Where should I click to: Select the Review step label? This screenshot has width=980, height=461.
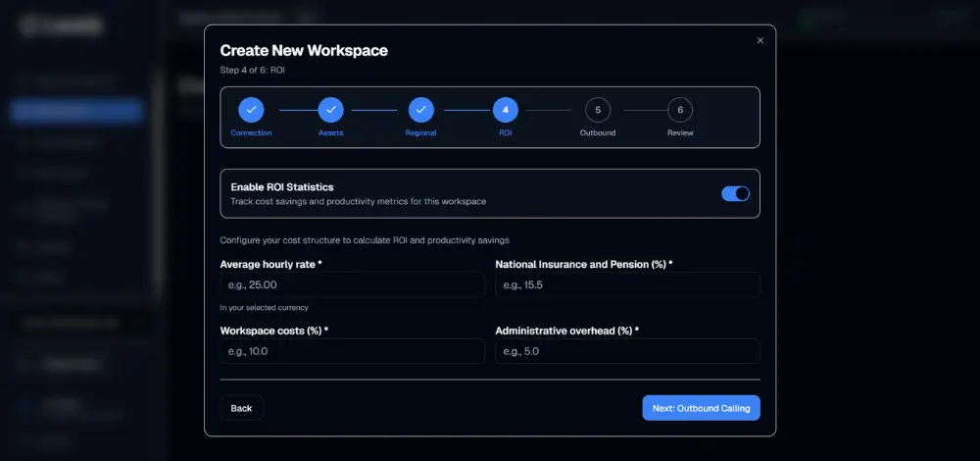point(680,132)
